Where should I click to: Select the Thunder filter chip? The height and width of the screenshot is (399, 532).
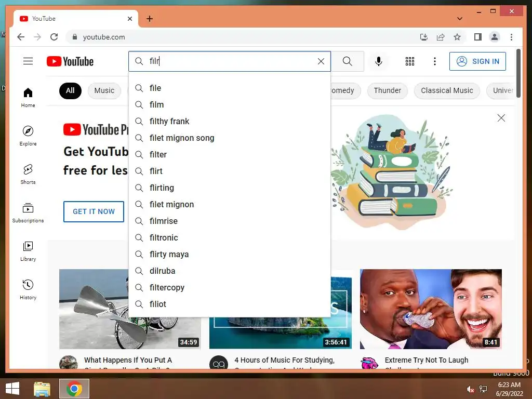(388, 90)
